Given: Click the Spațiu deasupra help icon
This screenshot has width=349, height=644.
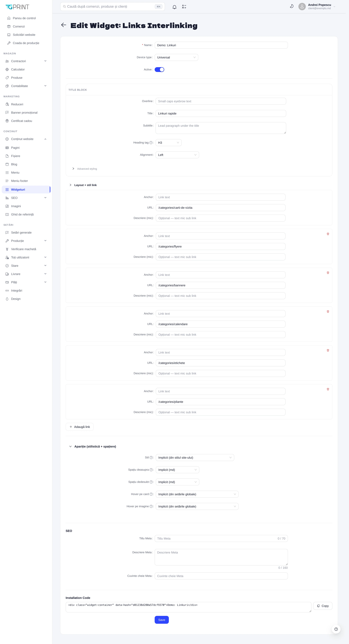Looking at the screenshot, I should [x=151, y=470].
